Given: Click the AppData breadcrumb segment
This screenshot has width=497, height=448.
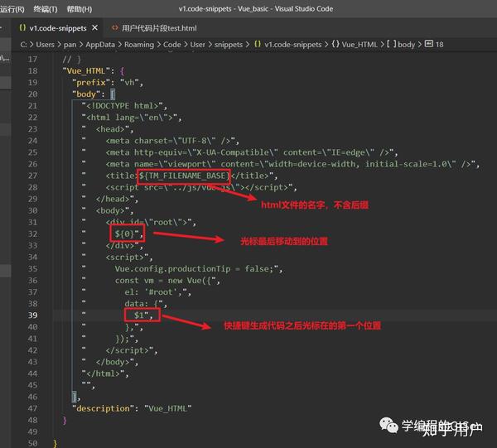Looking at the screenshot, I should pos(100,45).
